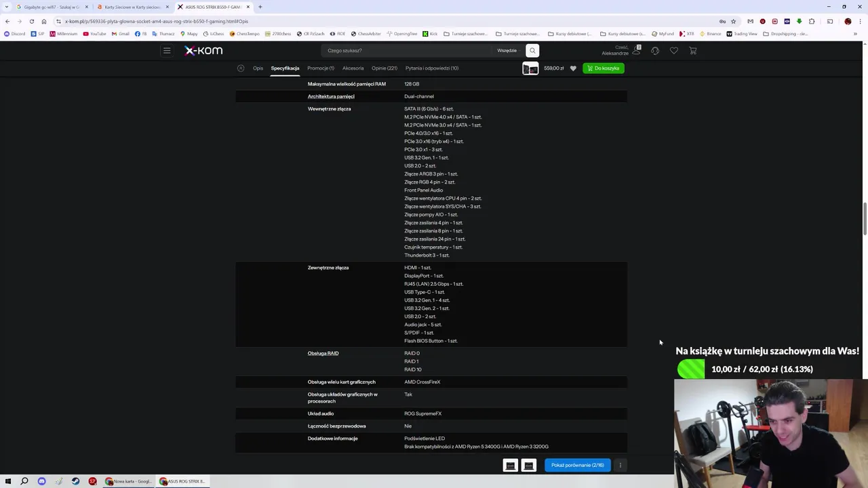Open the Aleksandrze account icon
Viewport: 868px width, 488px height.
637,50
